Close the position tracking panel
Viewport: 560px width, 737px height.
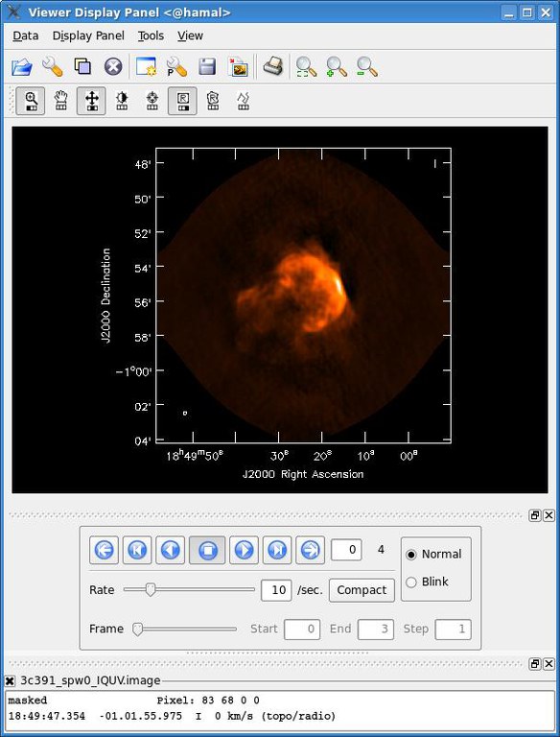click(x=548, y=664)
